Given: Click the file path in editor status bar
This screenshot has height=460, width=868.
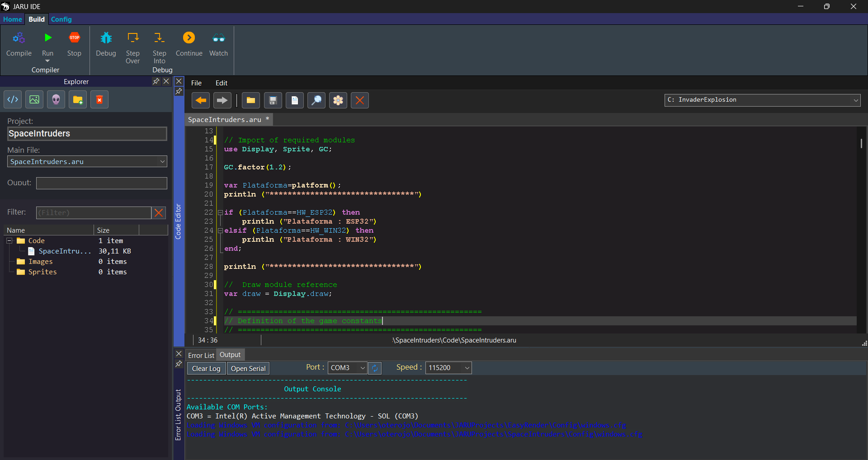Looking at the screenshot, I should pyautogui.click(x=454, y=340).
